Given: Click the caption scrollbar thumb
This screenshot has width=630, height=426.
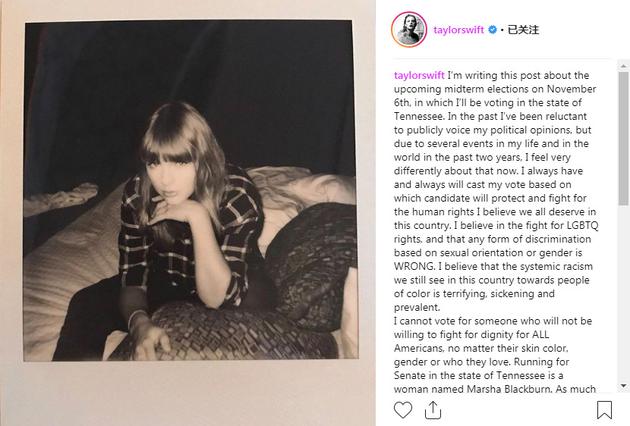Looking at the screenshot, I should tap(624, 139).
